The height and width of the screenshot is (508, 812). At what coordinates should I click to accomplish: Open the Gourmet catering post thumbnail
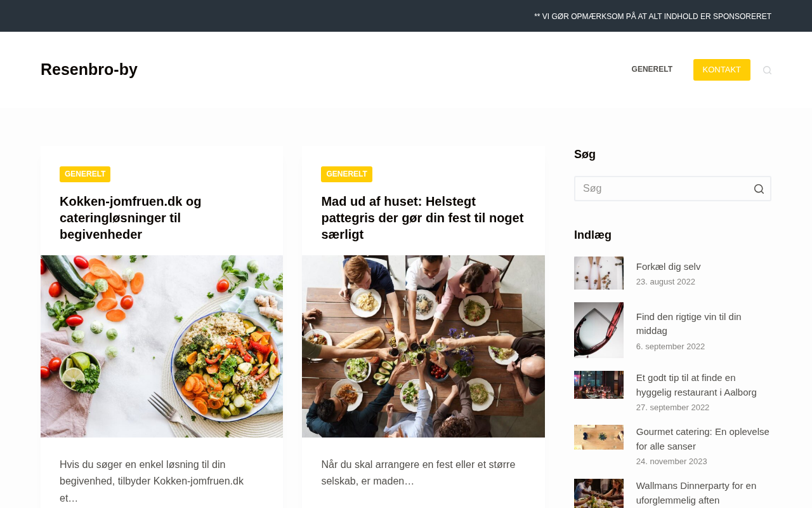click(599, 437)
